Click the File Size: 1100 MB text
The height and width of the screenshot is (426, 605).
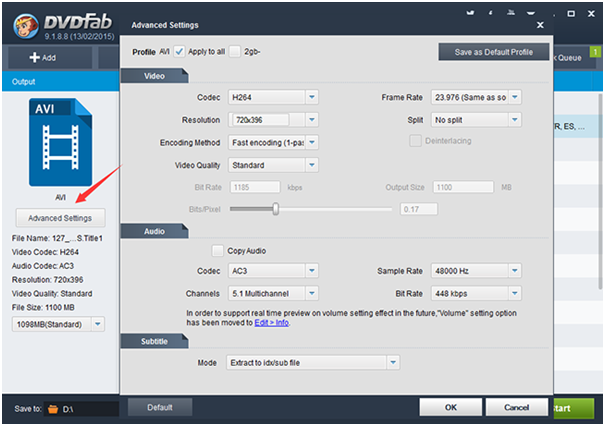click(x=43, y=308)
